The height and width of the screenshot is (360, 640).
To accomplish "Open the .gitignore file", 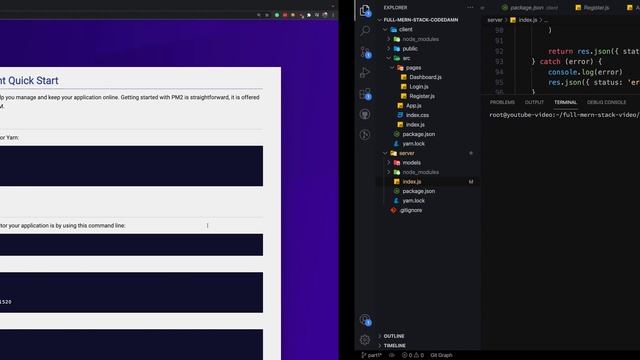I will pyautogui.click(x=411, y=210).
